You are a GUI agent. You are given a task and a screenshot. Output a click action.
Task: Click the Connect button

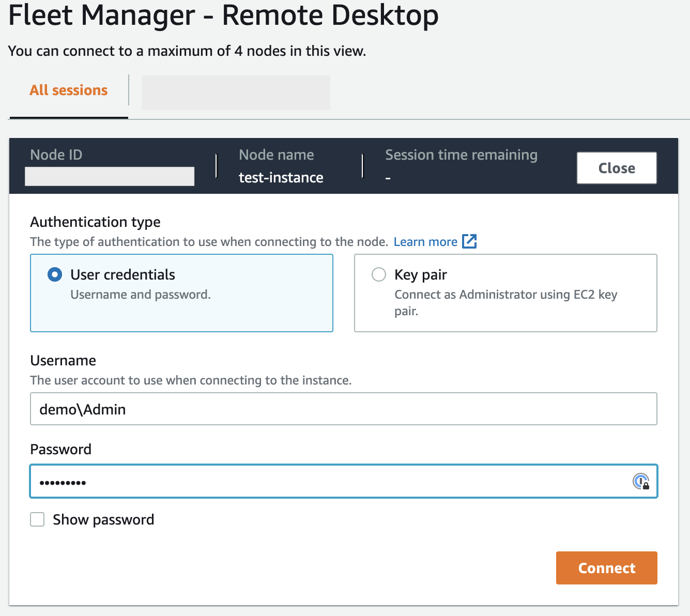pyautogui.click(x=607, y=568)
